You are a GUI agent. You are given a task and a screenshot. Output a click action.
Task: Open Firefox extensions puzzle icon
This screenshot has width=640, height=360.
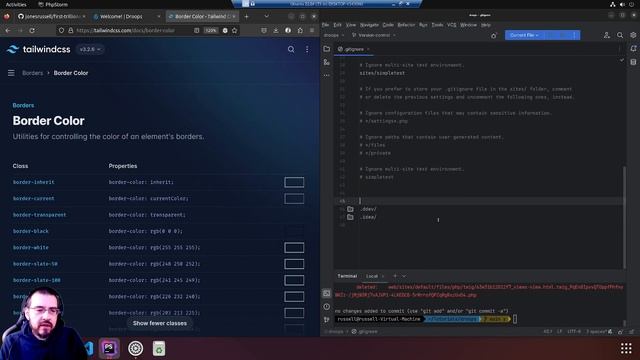click(300, 30)
